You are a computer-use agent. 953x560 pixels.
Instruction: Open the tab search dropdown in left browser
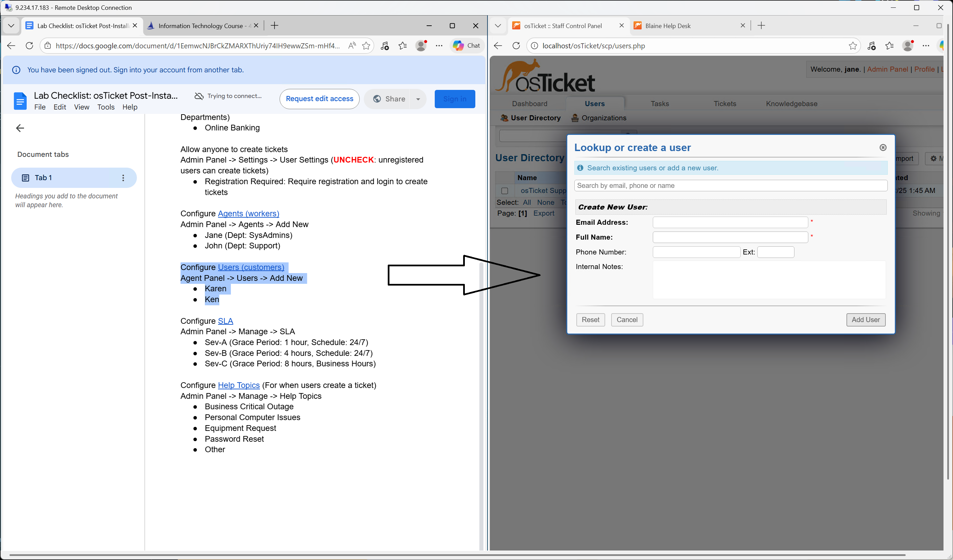[x=11, y=26]
